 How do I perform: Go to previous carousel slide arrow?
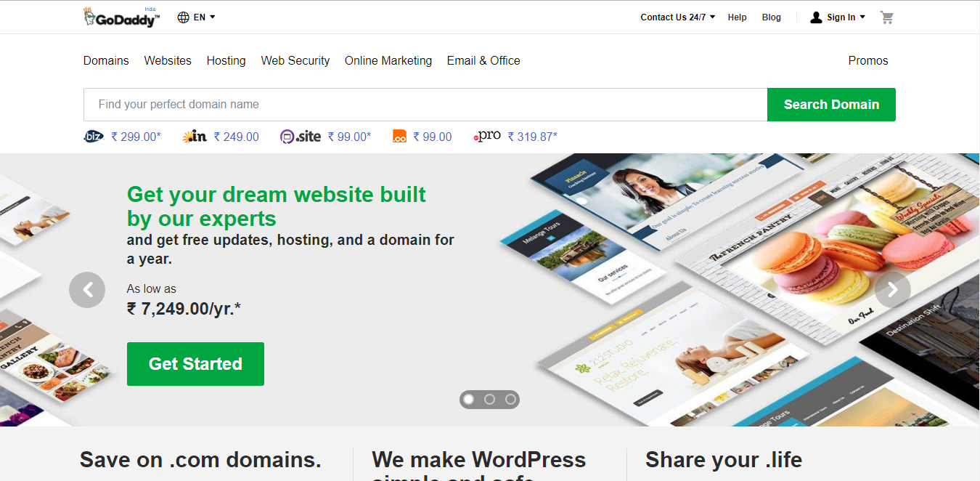tap(87, 290)
